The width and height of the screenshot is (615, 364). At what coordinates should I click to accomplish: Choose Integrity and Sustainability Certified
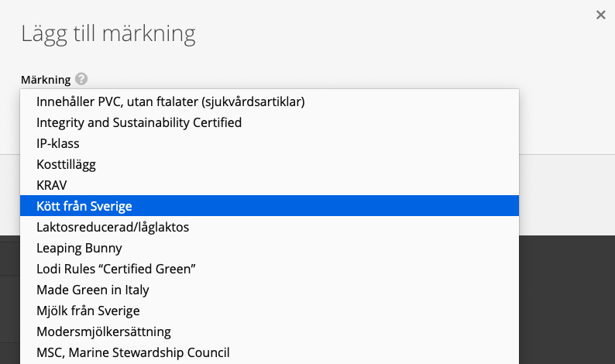(x=270, y=122)
